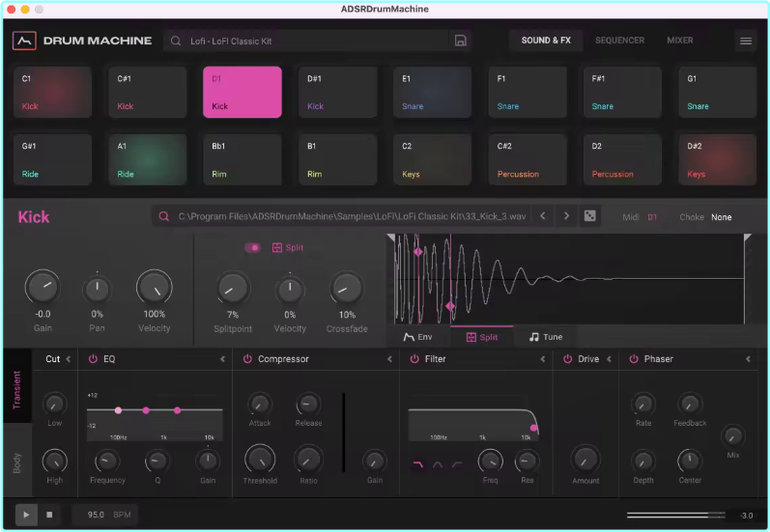Switch to the SEQUENCER tab
770x532 pixels.
click(x=619, y=41)
